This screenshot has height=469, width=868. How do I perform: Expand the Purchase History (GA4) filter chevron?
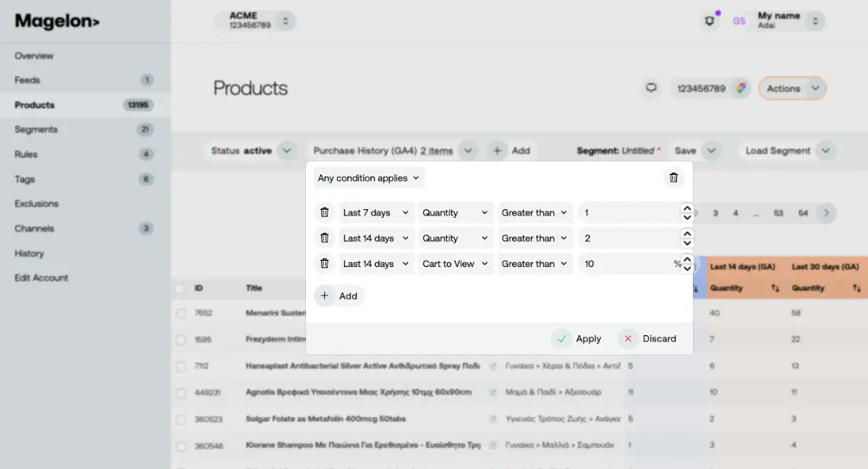point(468,151)
